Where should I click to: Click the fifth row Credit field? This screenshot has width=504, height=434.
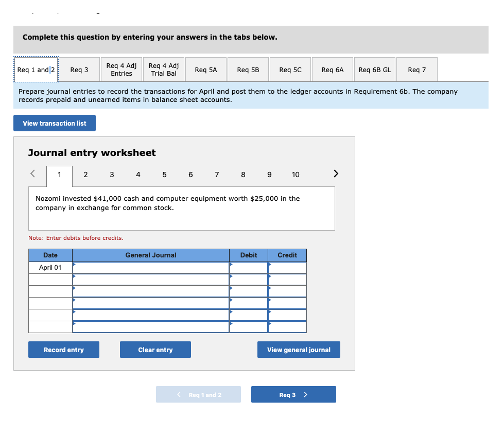click(287, 315)
